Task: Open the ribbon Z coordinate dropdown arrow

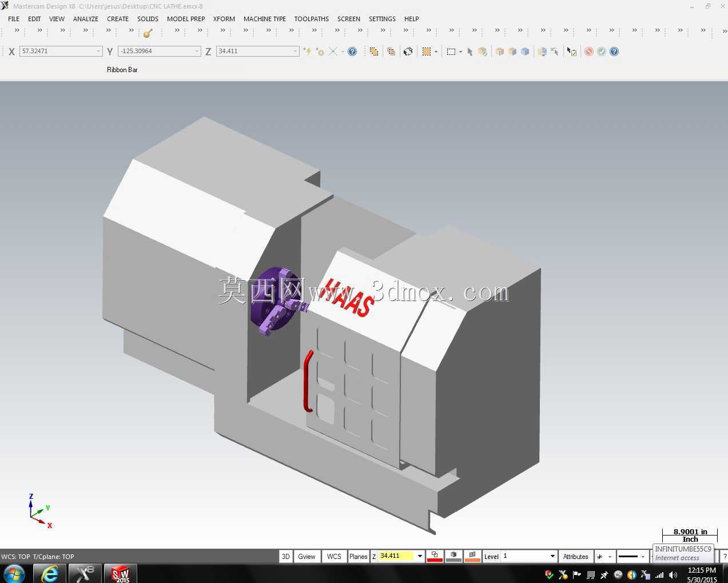Action: [295, 51]
